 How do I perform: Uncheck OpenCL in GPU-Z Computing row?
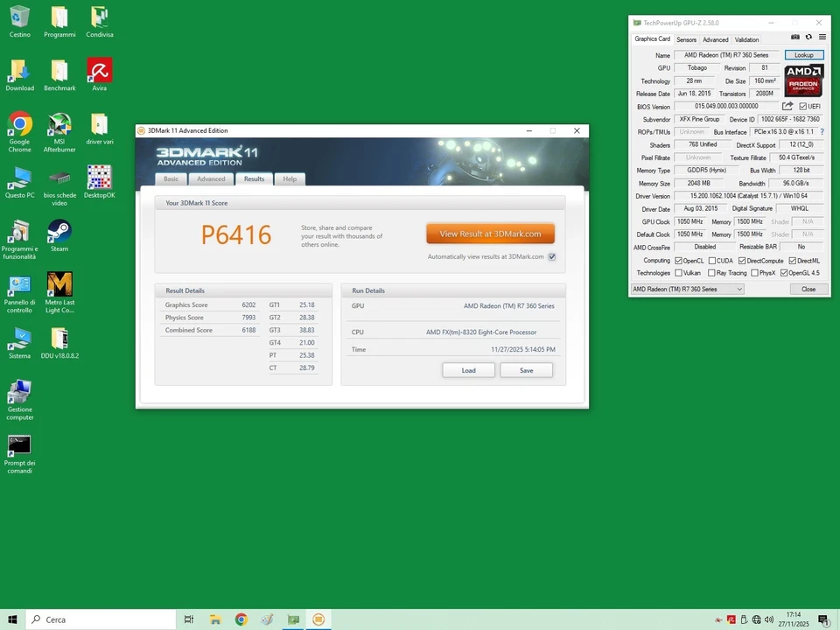(x=679, y=260)
